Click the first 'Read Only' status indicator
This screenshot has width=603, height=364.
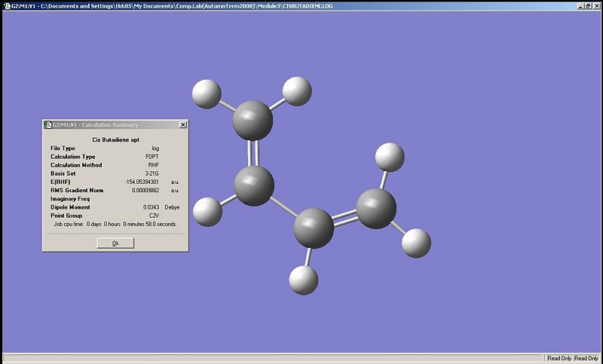click(559, 358)
